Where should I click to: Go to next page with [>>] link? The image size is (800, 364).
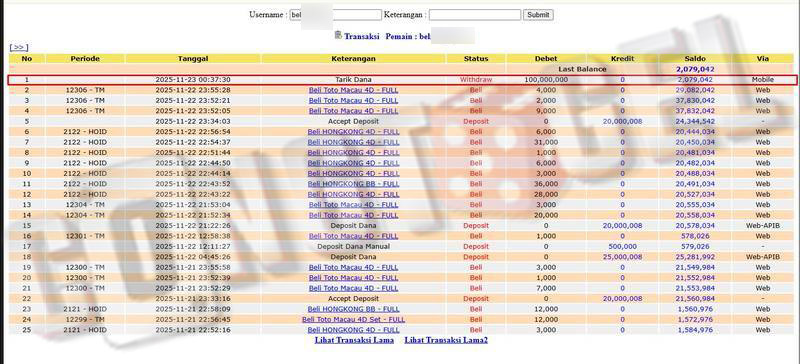click(x=19, y=47)
